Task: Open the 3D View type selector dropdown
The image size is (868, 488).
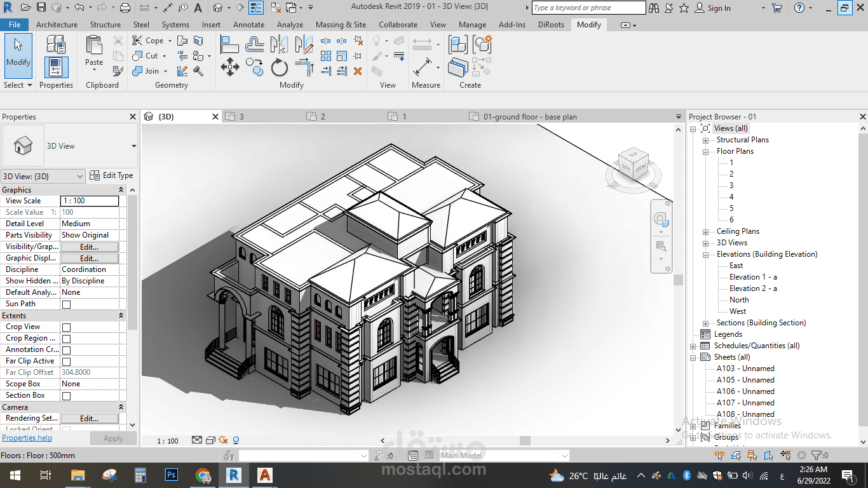Action: (x=133, y=146)
